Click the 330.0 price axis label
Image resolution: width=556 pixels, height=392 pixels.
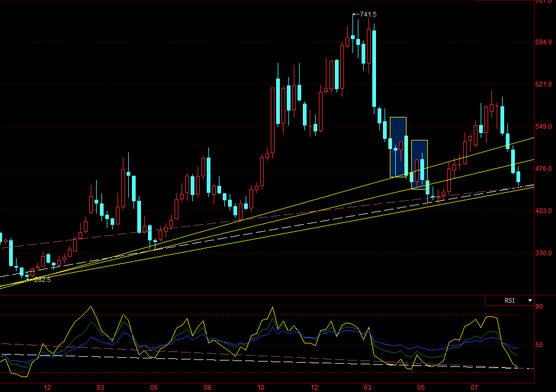543,253
